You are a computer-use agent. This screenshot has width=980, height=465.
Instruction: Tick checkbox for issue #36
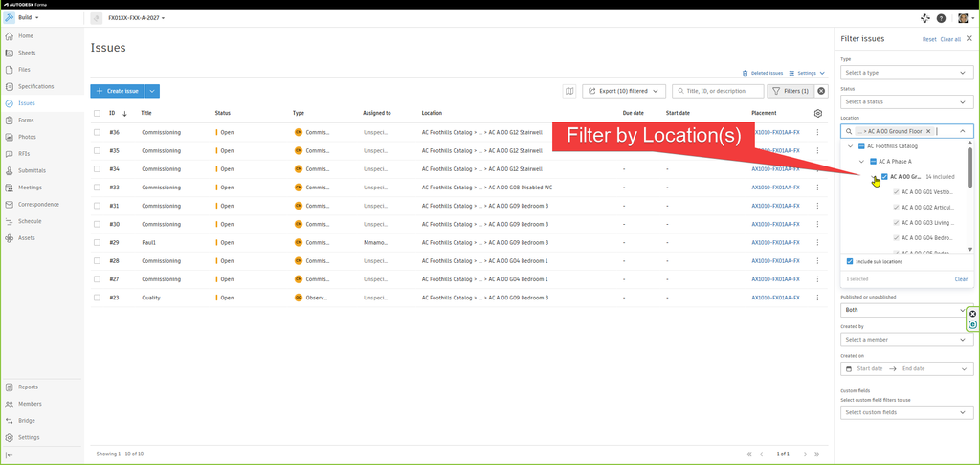coord(97,132)
